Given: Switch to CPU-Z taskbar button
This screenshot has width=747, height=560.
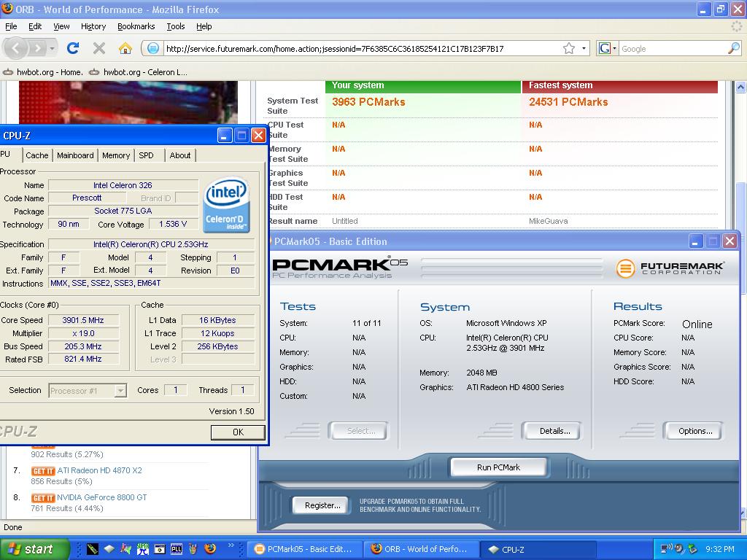Looking at the screenshot, I should point(538,549).
